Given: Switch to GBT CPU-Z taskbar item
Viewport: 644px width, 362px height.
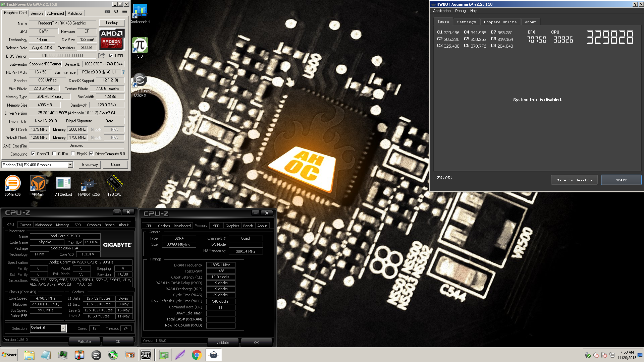Looking at the screenshot, I should point(146,355).
